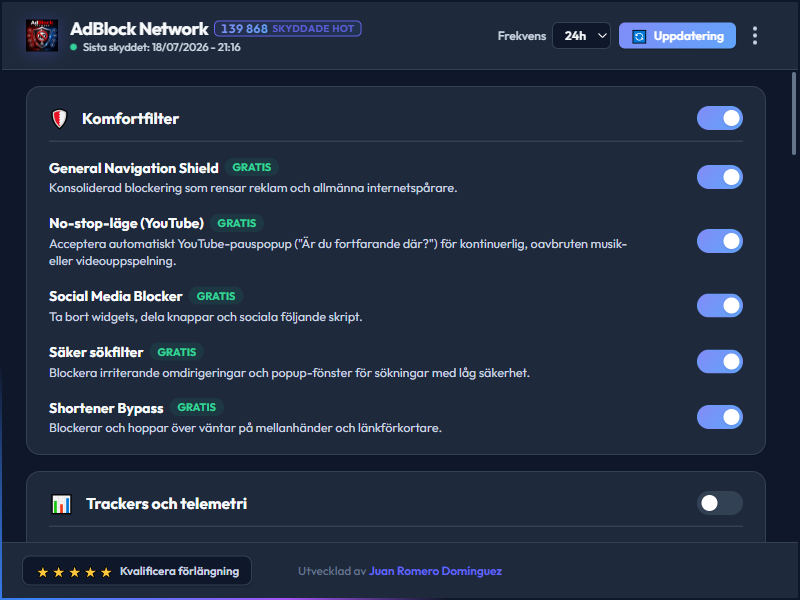Click the star rating icons

[x=74, y=572]
